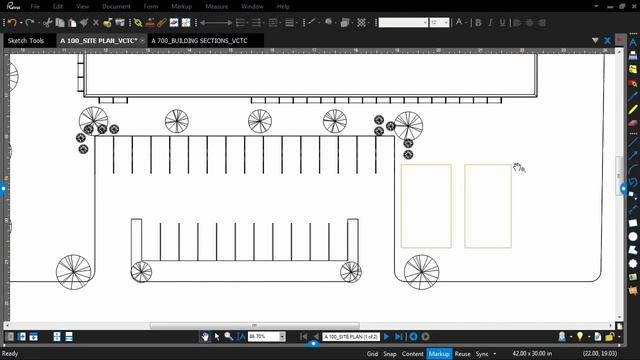Open the Window menu

click(x=252, y=7)
